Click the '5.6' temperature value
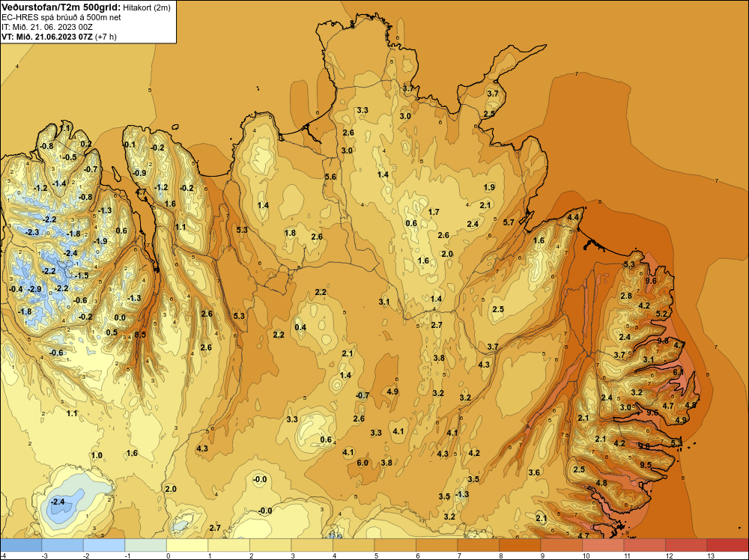Screen dimensions: 749x560 tap(330, 177)
